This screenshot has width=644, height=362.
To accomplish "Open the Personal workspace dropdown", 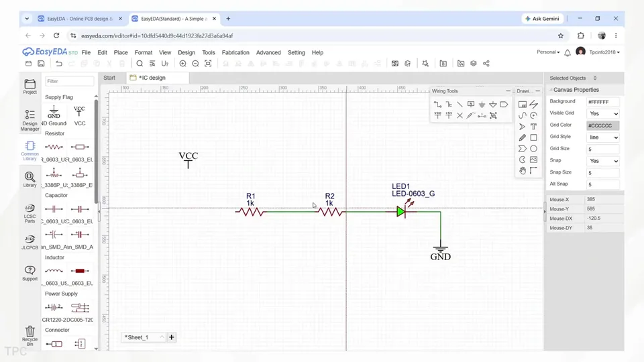I will click(548, 52).
